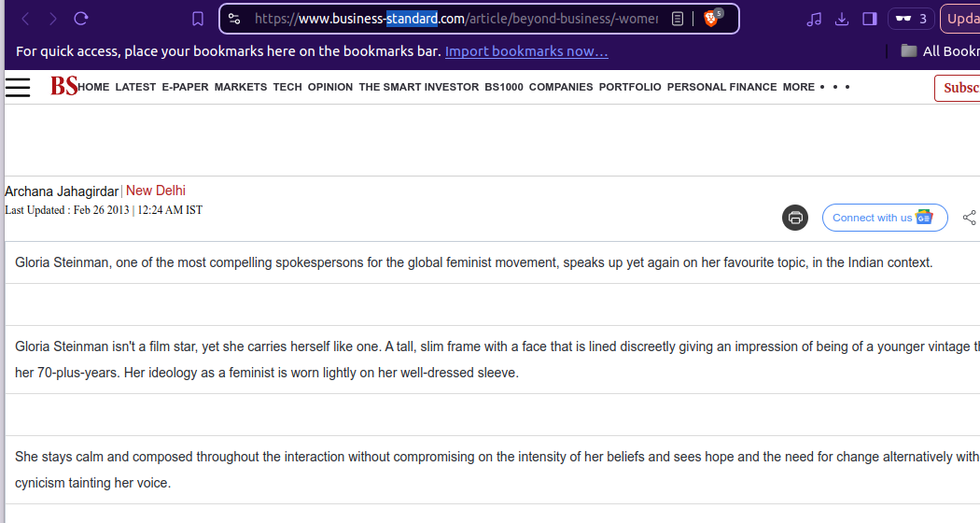Go back to the previous page
Viewport: 980px width, 523px height.
[x=25, y=19]
